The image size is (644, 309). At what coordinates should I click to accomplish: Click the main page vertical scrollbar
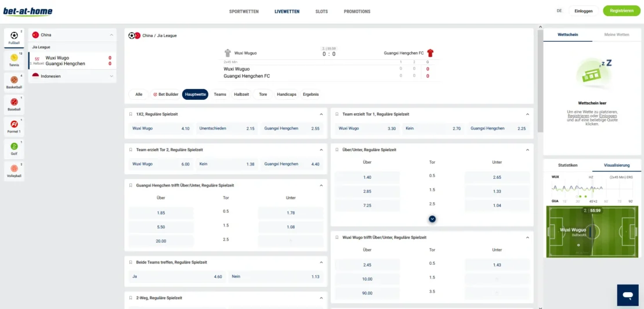pyautogui.click(x=540, y=80)
